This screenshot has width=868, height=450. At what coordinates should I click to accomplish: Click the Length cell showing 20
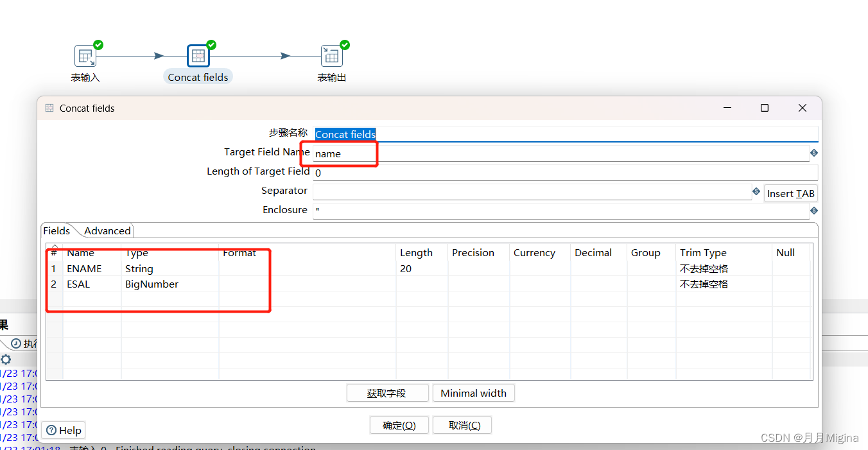(x=422, y=268)
